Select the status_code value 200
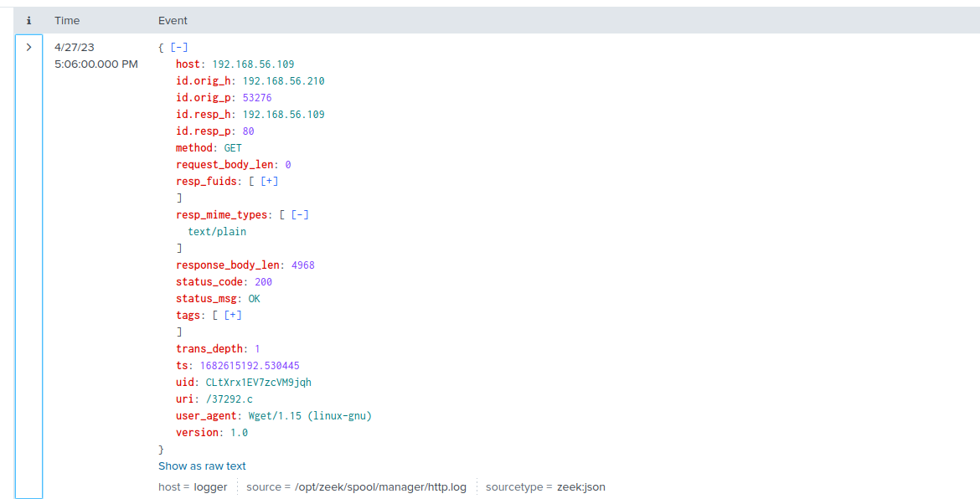The image size is (980, 499). click(x=263, y=281)
